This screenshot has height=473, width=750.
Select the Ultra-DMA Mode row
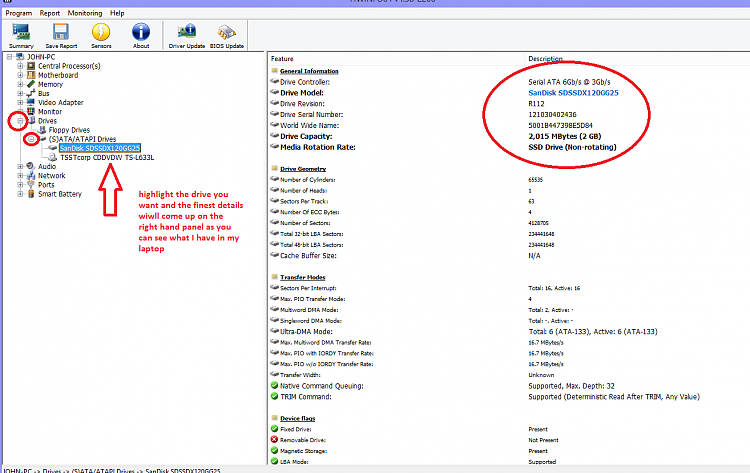coord(508,331)
